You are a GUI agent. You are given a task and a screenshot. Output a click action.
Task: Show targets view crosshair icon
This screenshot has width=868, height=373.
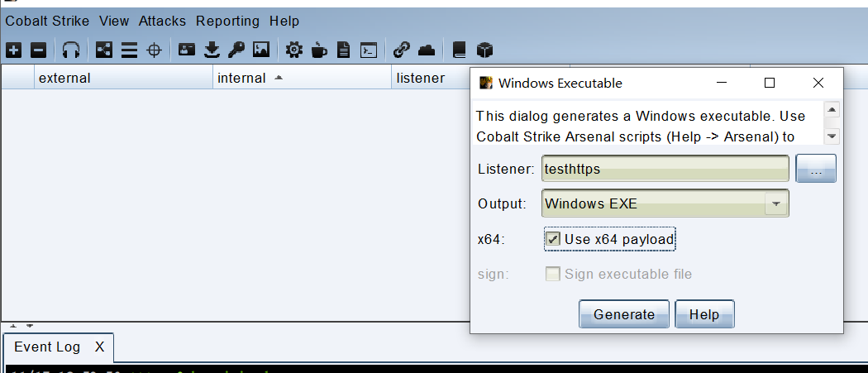153,50
